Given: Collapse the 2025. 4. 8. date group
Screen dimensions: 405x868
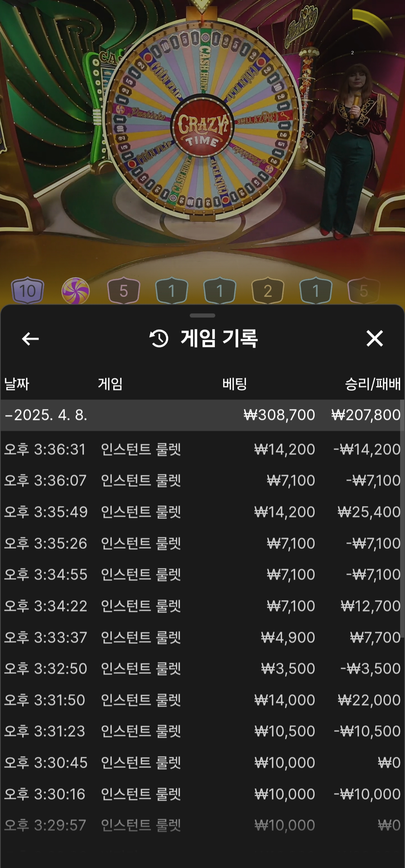Looking at the screenshot, I should [x=202, y=415].
